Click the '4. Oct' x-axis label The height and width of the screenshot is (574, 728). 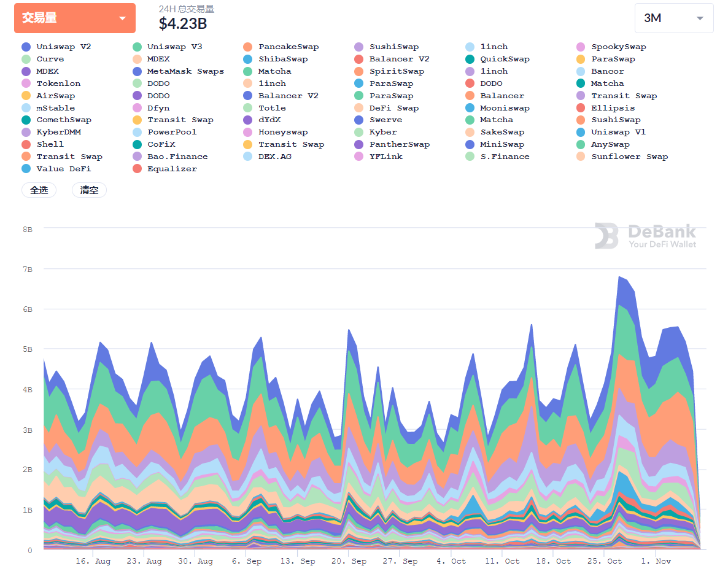pyautogui.click(x=451, y=561)
